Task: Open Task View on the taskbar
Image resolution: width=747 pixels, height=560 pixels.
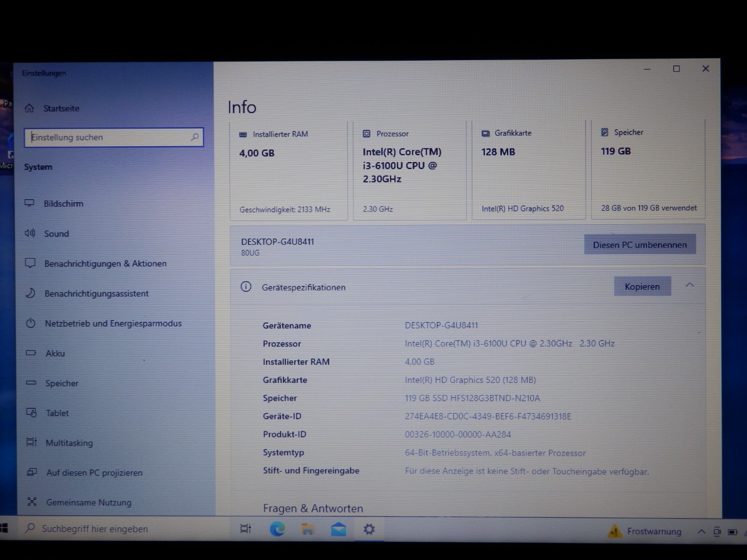Action: pos(246,529)
